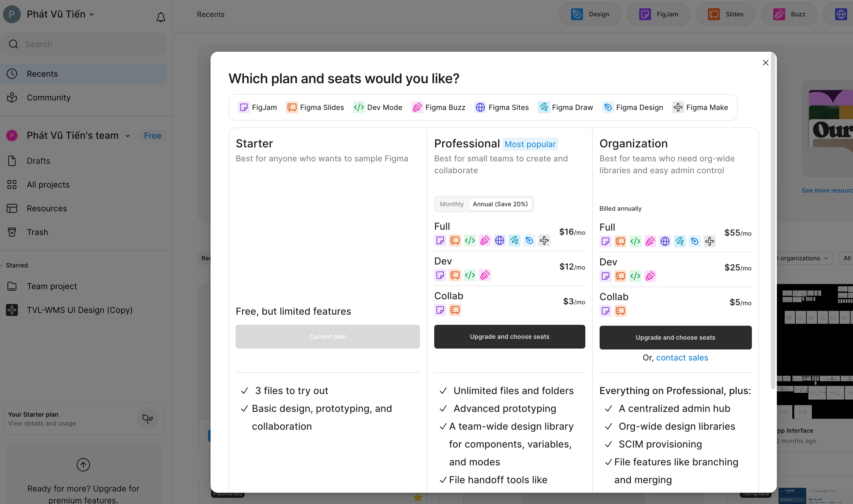Go to All projects
The width and height of the screenshot is (853, 504).
(x=48, y=185)
